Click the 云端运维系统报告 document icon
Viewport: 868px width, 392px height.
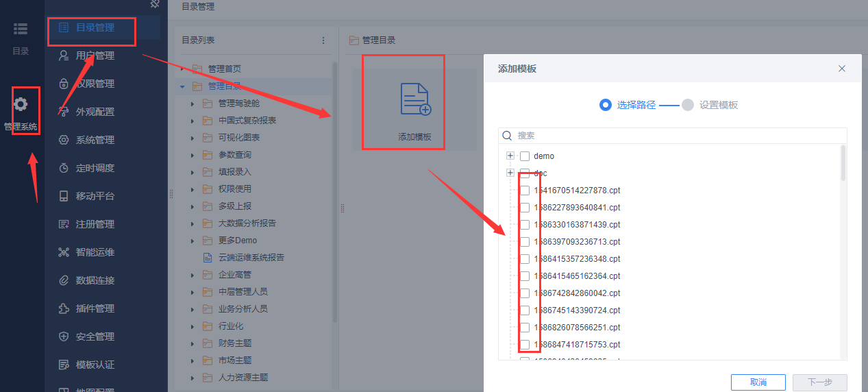(207, 258)
